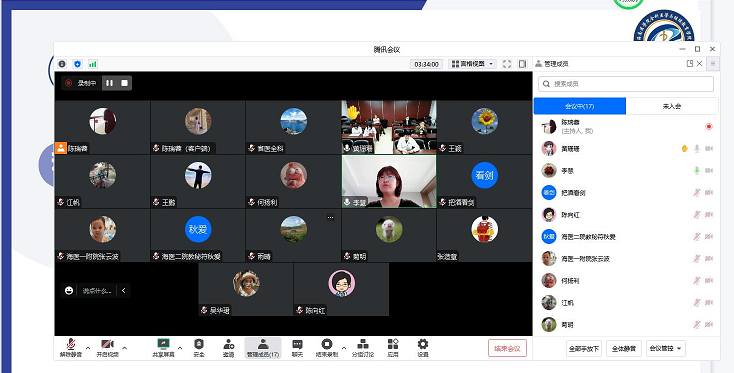Toggle the fullscreen icon beside the view selector
Viewport: 734px width, 373px height.
click(x=507, y=64)
